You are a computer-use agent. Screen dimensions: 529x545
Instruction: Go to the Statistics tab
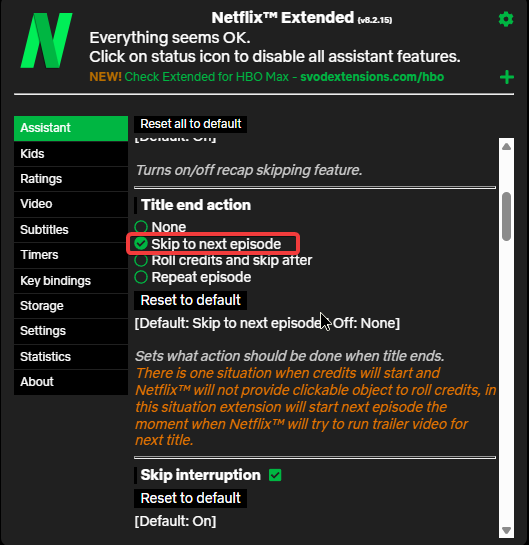(x=71, y=357)
